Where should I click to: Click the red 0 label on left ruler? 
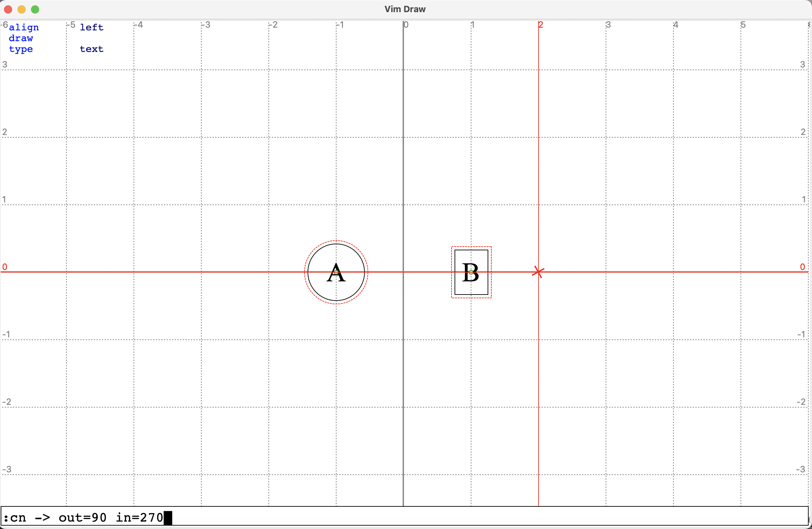pyautogui.click(x=5, y=267)
